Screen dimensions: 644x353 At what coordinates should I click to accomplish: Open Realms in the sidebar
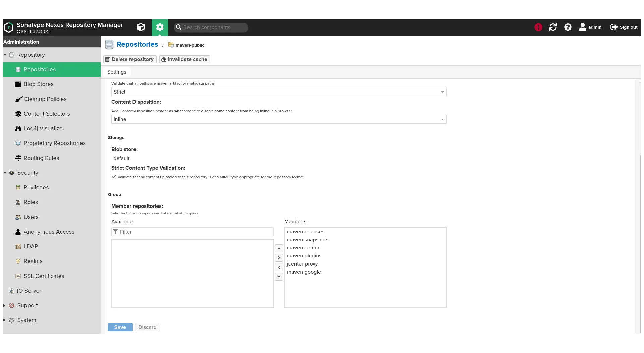click(x=52, y=261)
